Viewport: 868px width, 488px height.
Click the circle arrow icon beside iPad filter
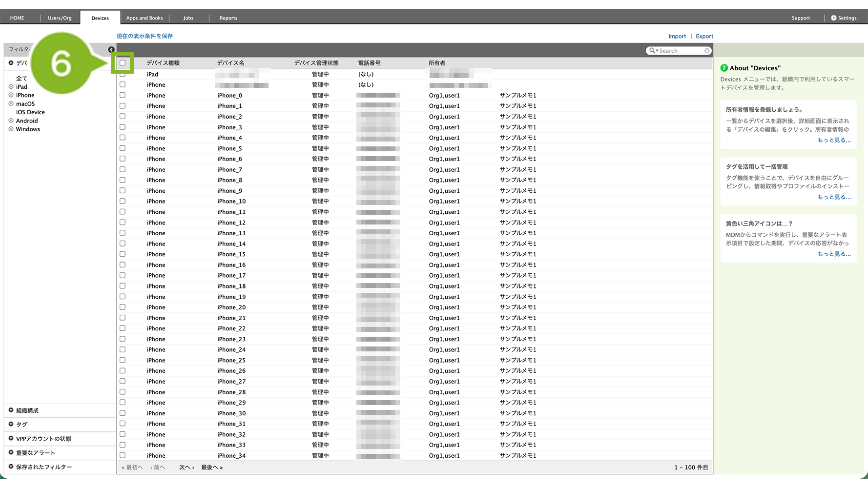(x=11, y=87)
